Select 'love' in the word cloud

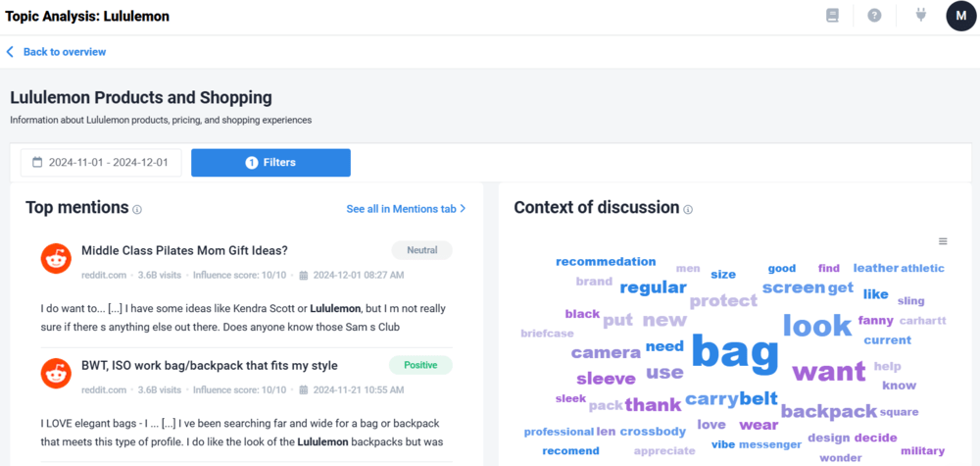(x=711, y=426)
